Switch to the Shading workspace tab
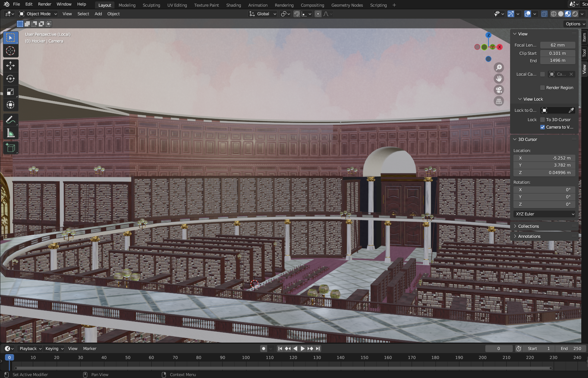The width and height of the screenshot is (588, 378). [x=233, y=5]
